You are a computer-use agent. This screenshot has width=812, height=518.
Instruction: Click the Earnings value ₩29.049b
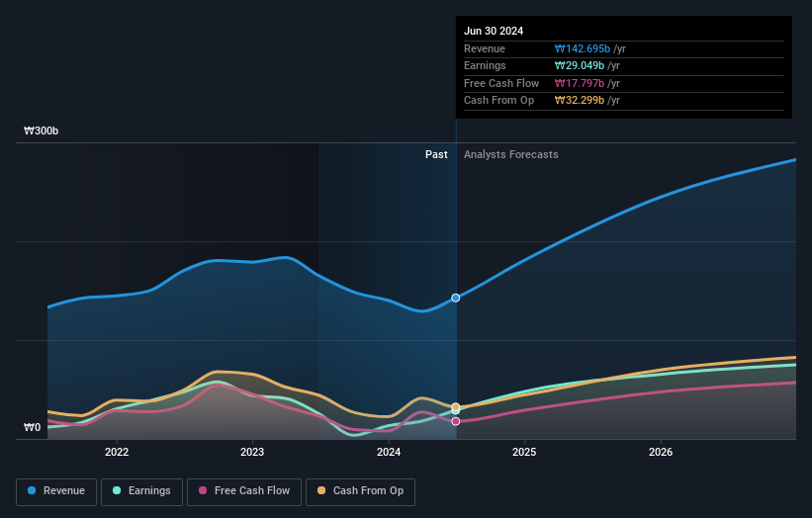point(579,65)
